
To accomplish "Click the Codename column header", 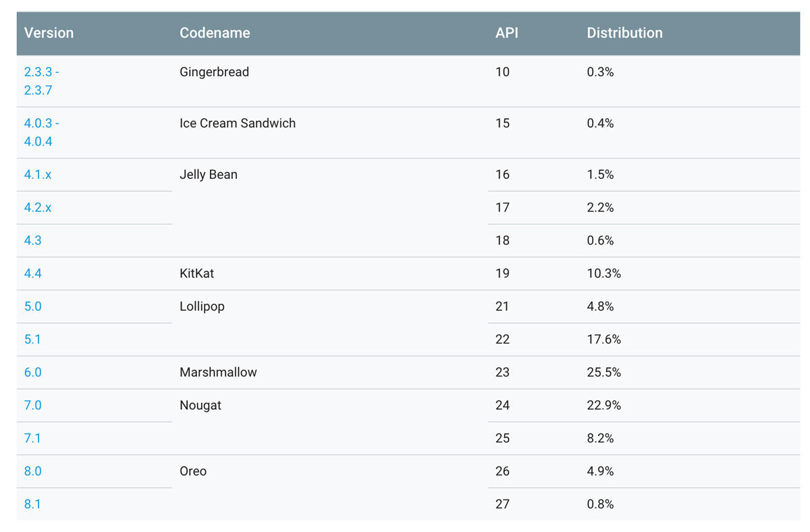I will click(215, 32).
